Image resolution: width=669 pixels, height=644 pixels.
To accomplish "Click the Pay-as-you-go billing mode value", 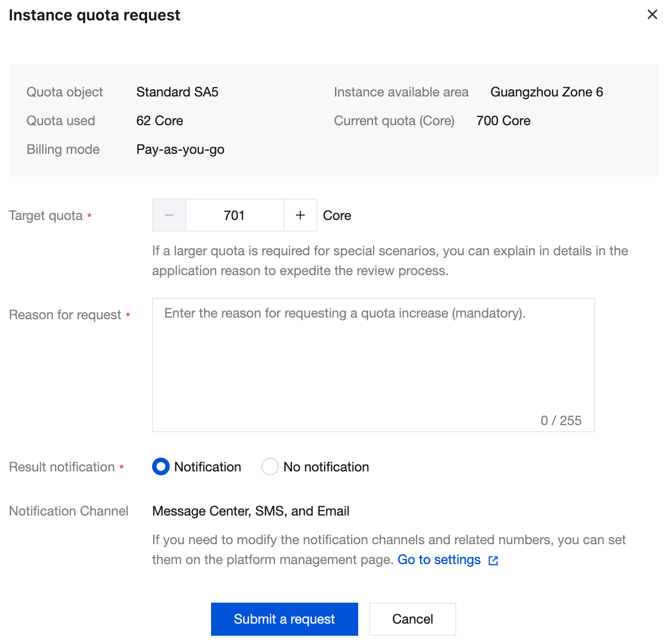I will click(x=180, y=149).
